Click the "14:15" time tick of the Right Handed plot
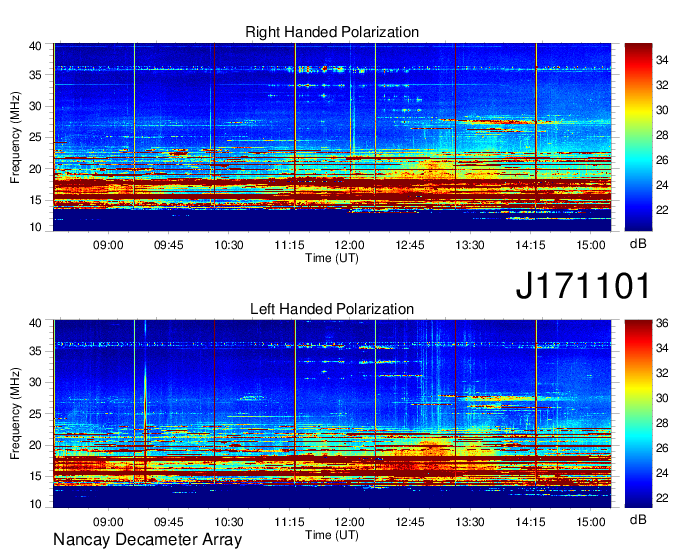The image size is (680, 552). click(530, 245)
